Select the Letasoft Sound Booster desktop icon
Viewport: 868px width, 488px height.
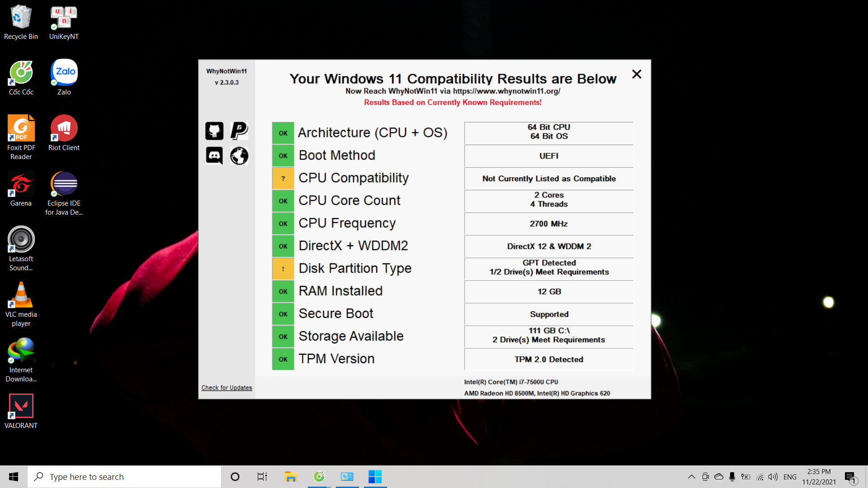[21, 249]
